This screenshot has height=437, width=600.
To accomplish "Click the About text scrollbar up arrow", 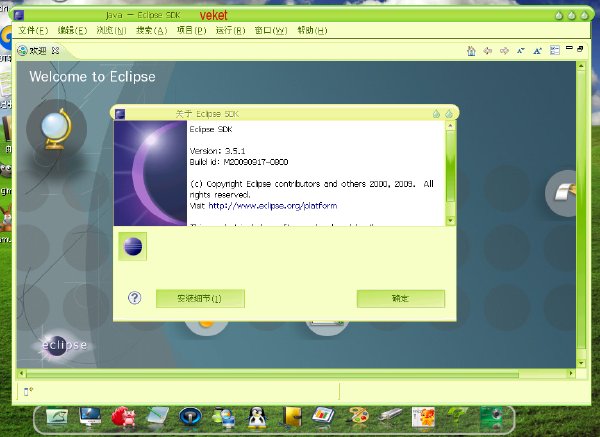I will (x=450, y=126).
